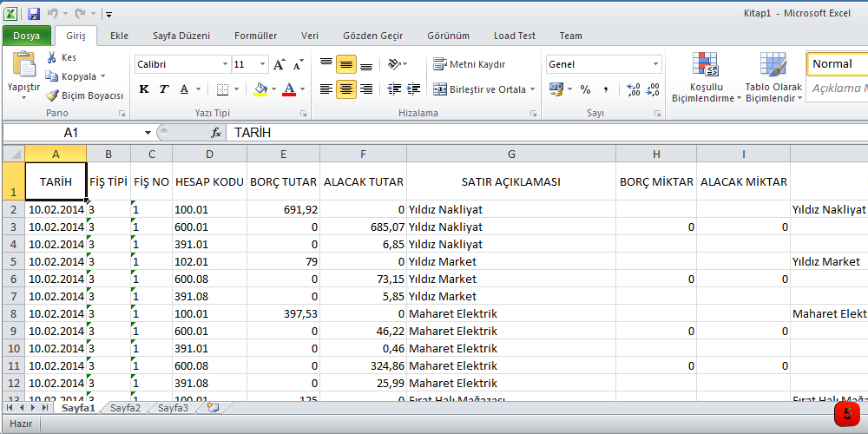Apply red font color A

pyautogui.click(x=290, y=89)
